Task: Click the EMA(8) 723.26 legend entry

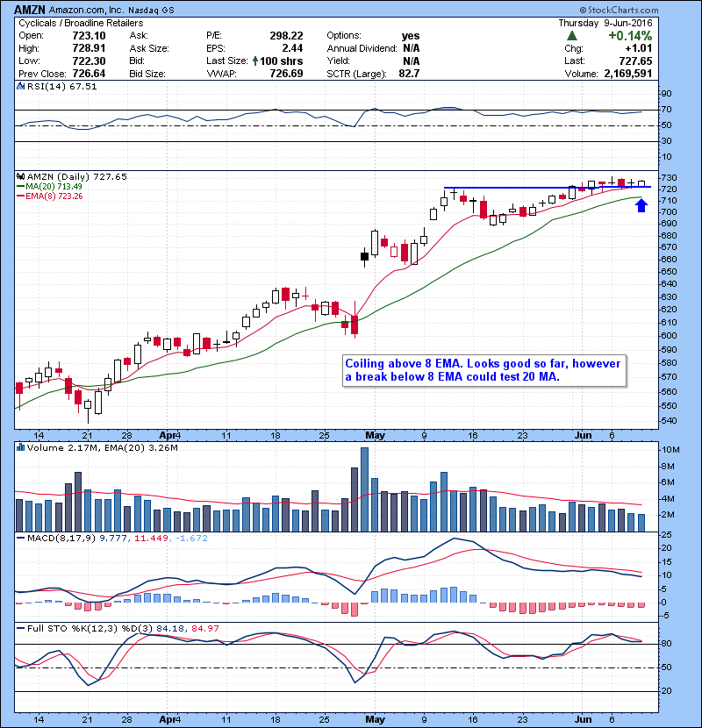Action: point(54,196)
